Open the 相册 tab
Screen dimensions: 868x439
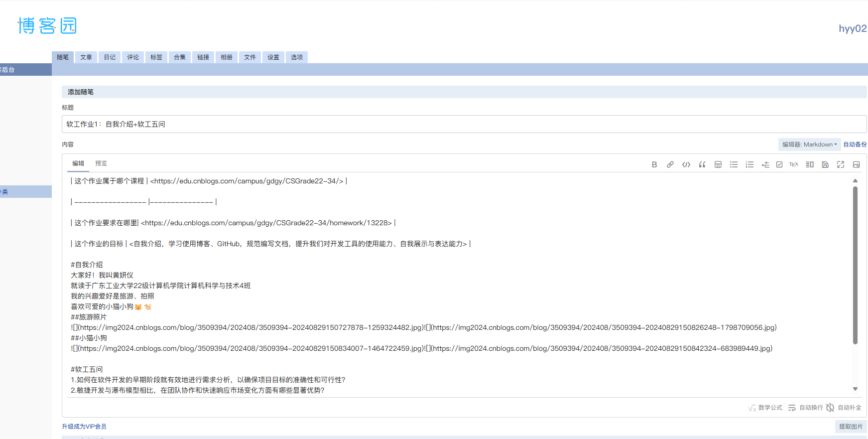227,57
